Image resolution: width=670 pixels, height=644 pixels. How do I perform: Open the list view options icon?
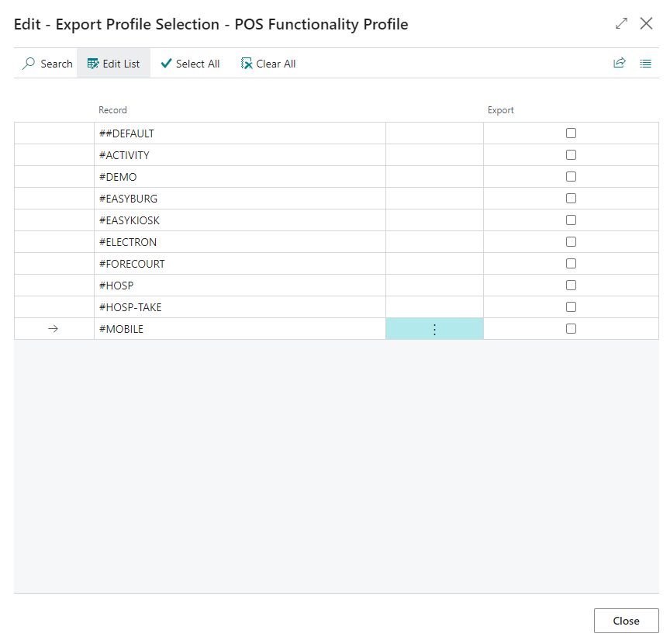point(645,64)
